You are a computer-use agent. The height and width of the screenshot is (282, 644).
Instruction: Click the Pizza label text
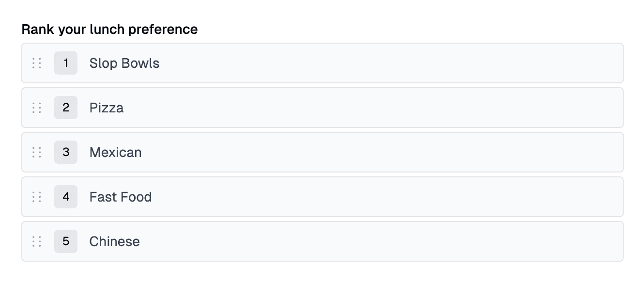pyautogui.click(x=106, y=108)
